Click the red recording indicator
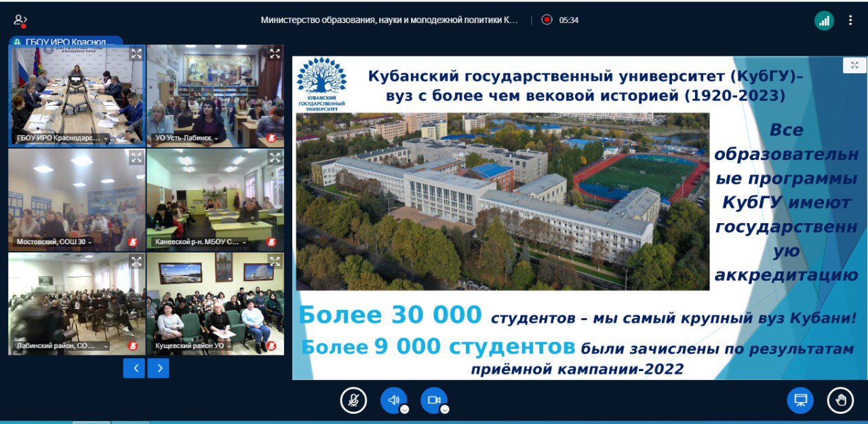The image size is (868, 424). [547, 20]
